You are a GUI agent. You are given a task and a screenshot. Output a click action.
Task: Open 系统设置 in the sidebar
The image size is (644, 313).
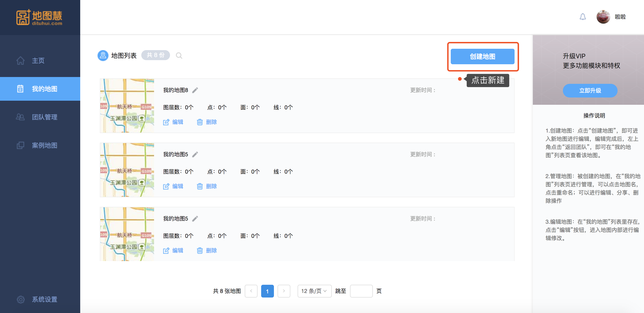coord(44,299)
